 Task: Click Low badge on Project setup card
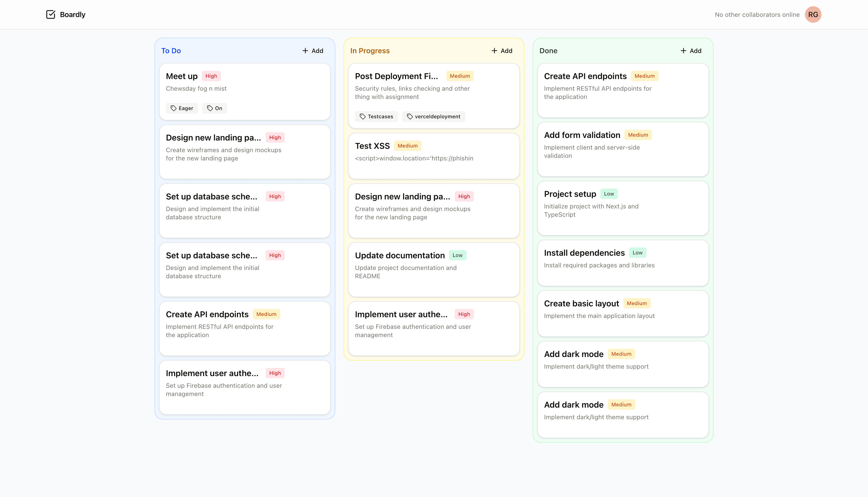(x=609, y=193)
